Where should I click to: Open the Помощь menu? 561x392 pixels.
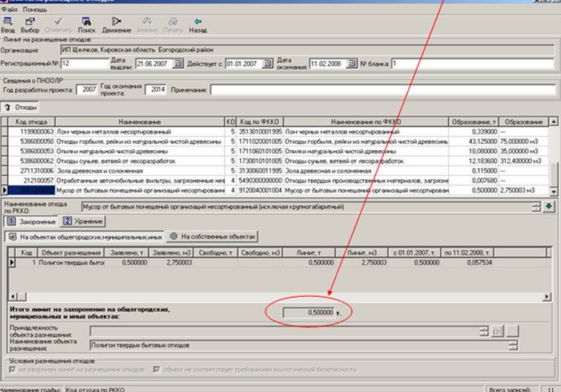tap(34, 10)
